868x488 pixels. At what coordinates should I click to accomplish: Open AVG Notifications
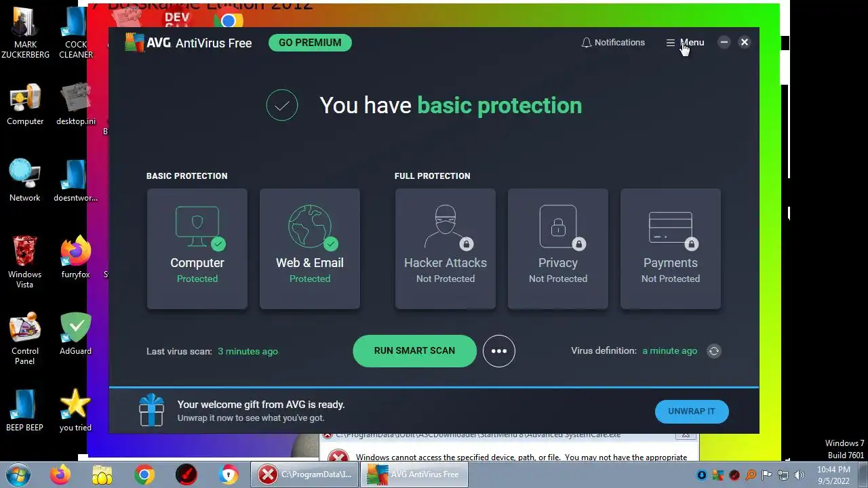coord(613,43)
